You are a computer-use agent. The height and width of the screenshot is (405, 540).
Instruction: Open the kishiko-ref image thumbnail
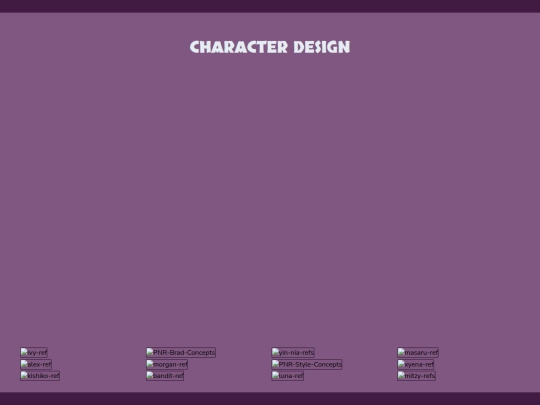(x=40, y=375)
